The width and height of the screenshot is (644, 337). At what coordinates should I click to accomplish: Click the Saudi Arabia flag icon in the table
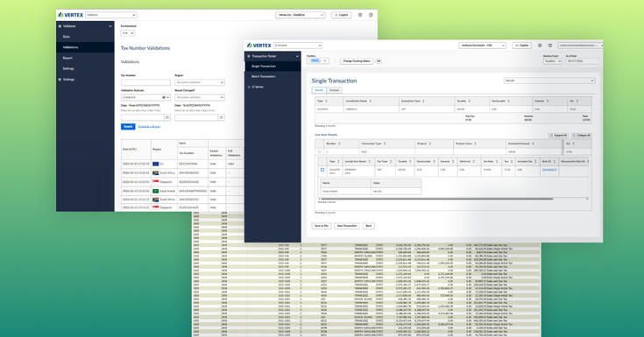tap(156, 191)
